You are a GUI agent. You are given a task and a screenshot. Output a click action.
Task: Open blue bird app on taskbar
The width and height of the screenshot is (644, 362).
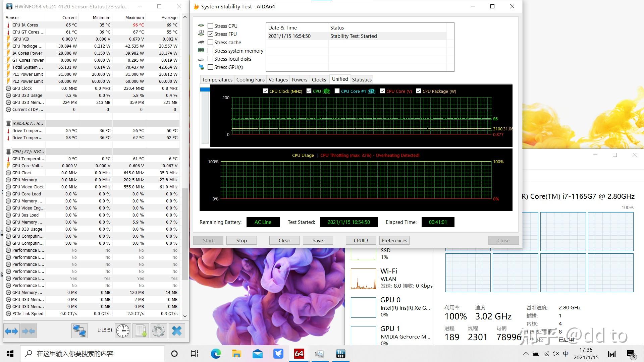[278, 354]
